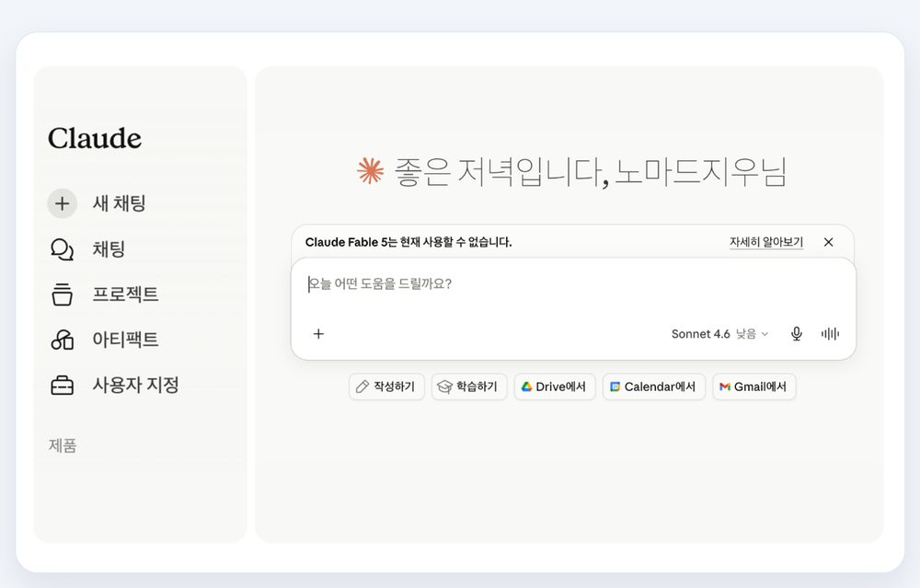Viewport: 920px width, 588px height.
Task: Click the microphone dictation icon
Action: pyautogui.click(x=796, y=334)
